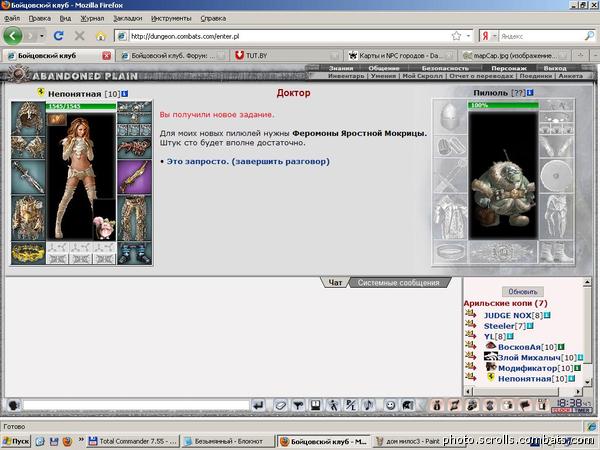
Task: Click Firefox Reload button
Action: tap(59, 36)
